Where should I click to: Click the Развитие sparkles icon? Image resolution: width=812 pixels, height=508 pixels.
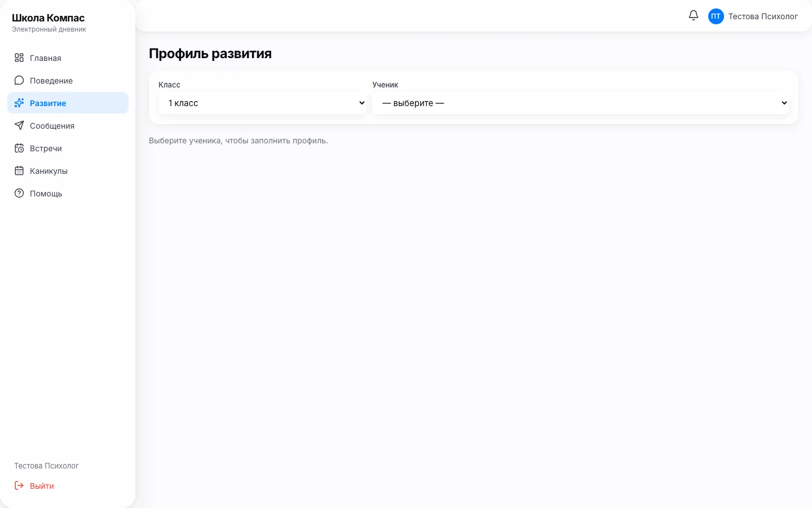19,103
